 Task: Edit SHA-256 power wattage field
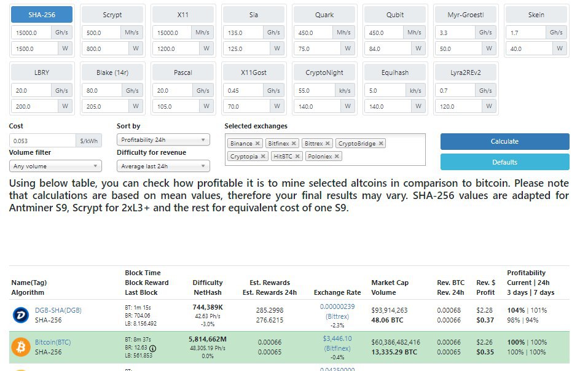(x=34, y=49)
